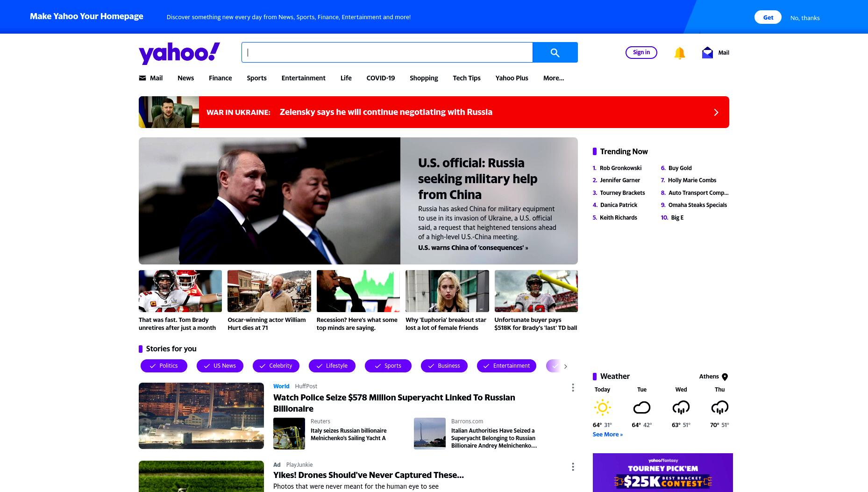
Task: Open COVID-19 in the navigation bar
Action: click(x=380, y=78)
